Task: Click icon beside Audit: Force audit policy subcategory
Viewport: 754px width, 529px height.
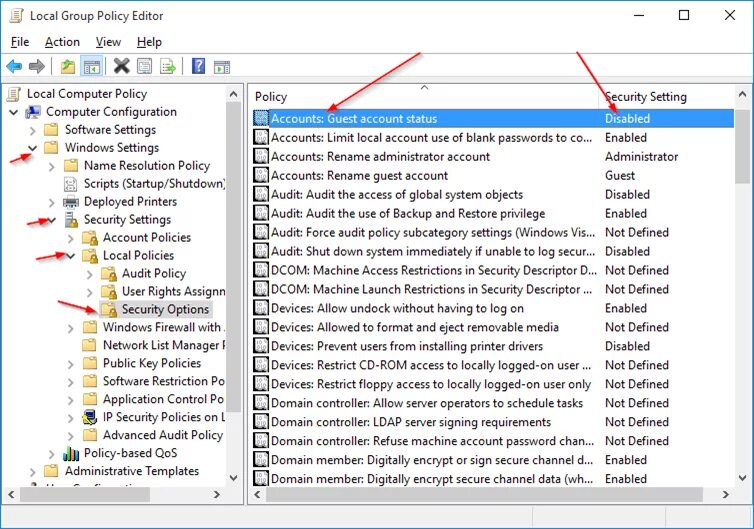Action: pos(261,232)
